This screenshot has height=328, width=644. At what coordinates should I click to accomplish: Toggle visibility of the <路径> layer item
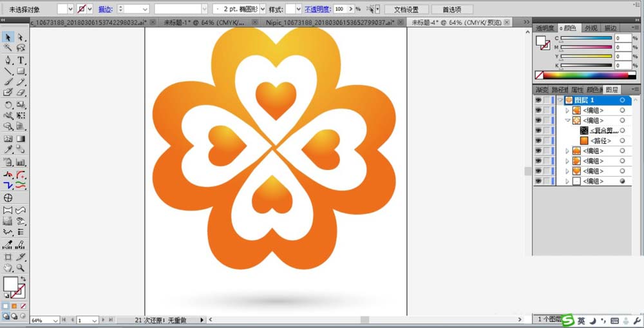coord(538,140)
